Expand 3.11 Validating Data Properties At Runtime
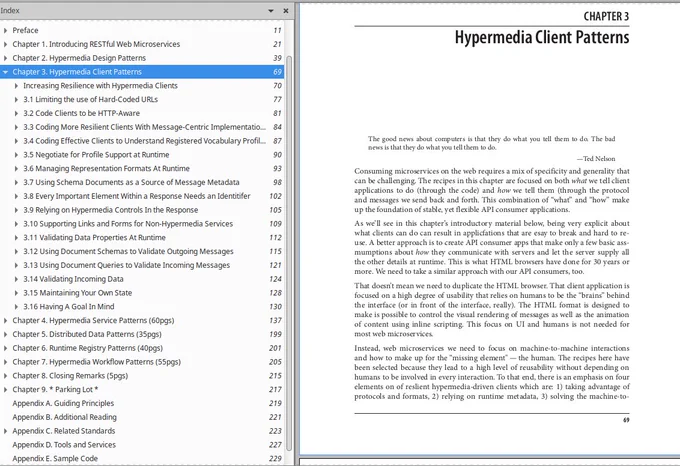Image resolution: width=680 pixels, height=466 pixels. tap(16, 238)
